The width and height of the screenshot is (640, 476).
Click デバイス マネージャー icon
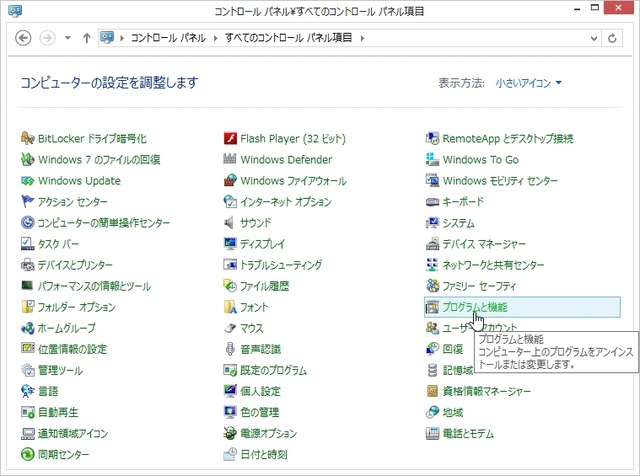[432, 243]
